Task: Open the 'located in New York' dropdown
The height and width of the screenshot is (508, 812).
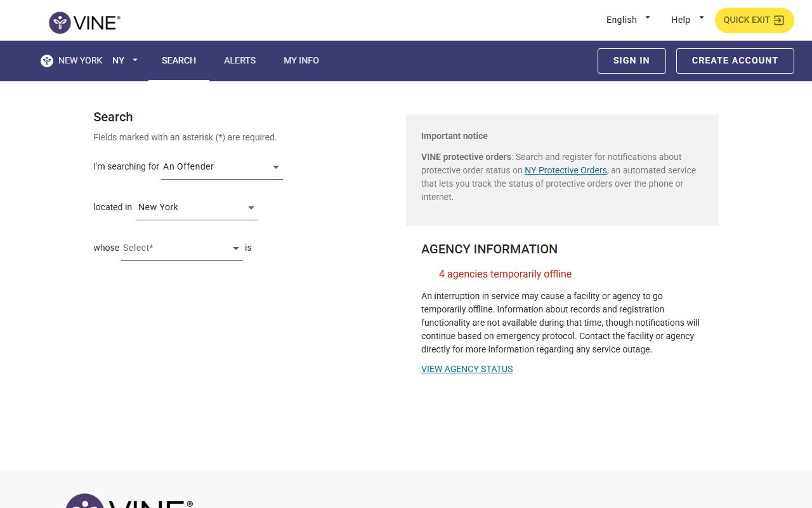Action: click(x=197, y=208)
